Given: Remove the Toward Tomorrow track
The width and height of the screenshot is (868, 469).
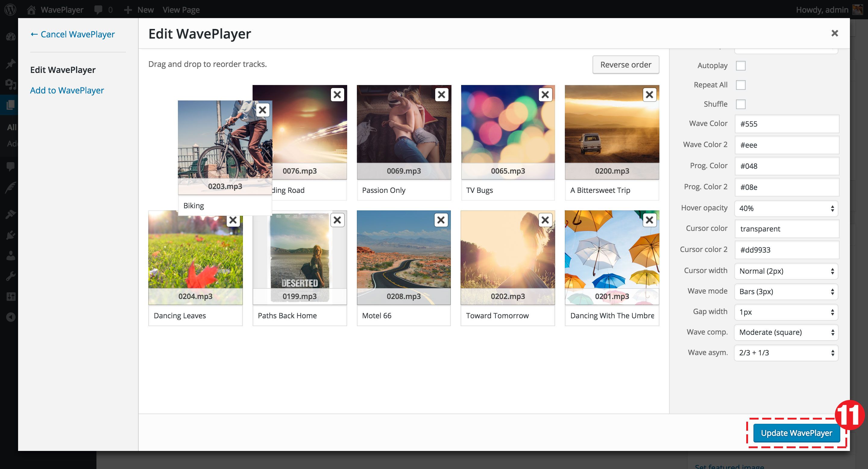Looking at the screenshot, I should [x=545, y=220].
